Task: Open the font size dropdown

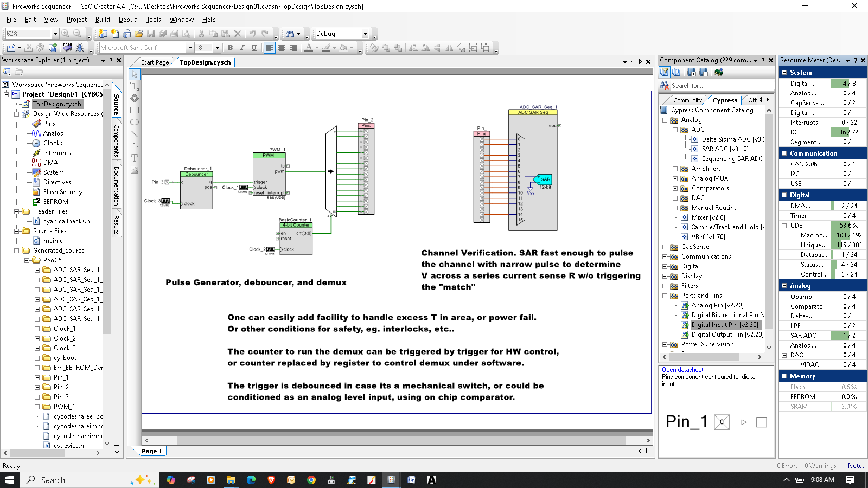Action: point(217,48)
